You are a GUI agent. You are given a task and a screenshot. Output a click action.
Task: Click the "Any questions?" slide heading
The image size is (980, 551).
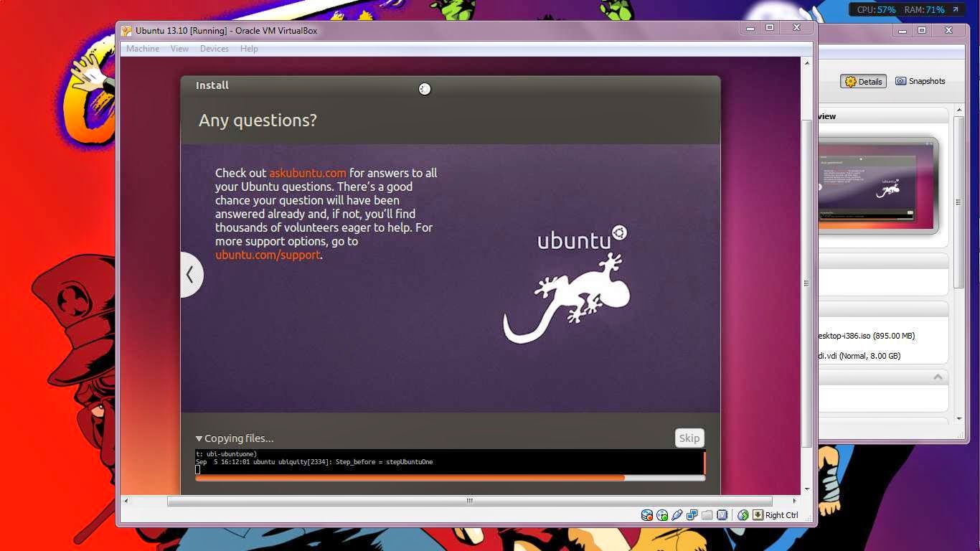[258, 121]
